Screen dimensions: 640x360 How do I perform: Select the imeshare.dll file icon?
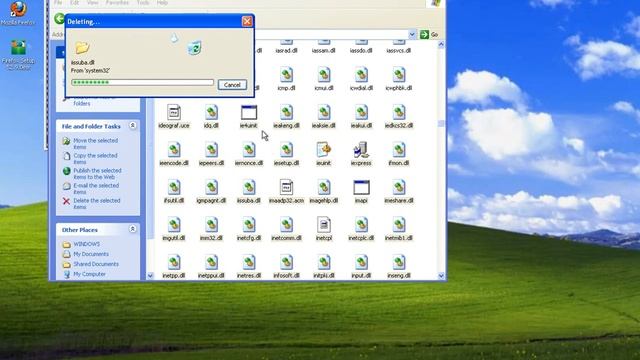399,187
